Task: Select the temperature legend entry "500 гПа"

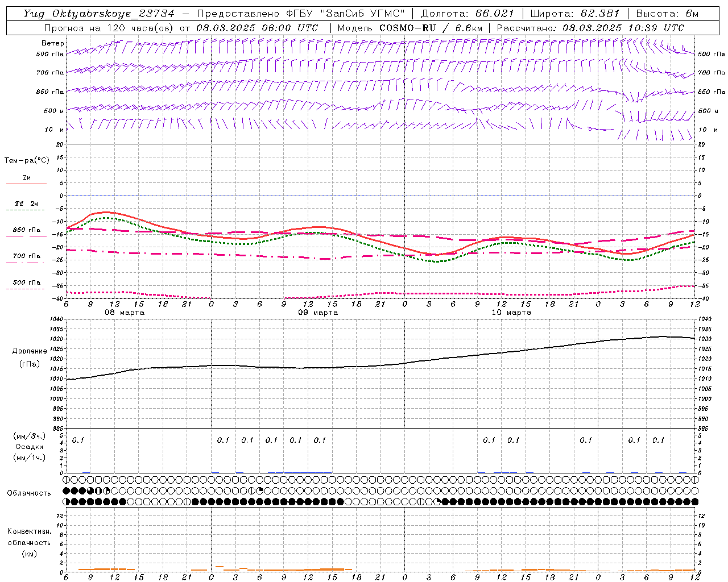Action: pyautogui.click(x=27, y=282)
